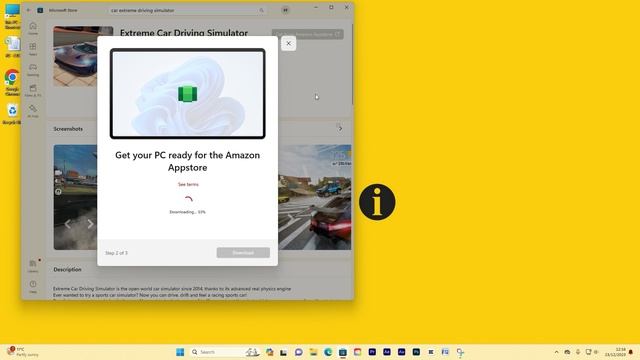The height and width of the screenshot is (360, 640).
Task: Click Get from Amazon Appstore button
Action: coord(308,34)
